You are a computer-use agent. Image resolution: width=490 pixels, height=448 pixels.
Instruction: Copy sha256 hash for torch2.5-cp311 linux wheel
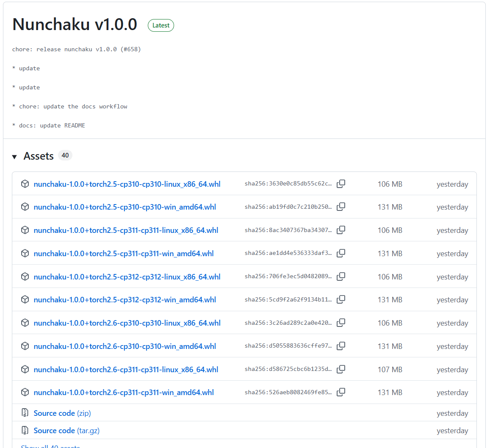341,230
